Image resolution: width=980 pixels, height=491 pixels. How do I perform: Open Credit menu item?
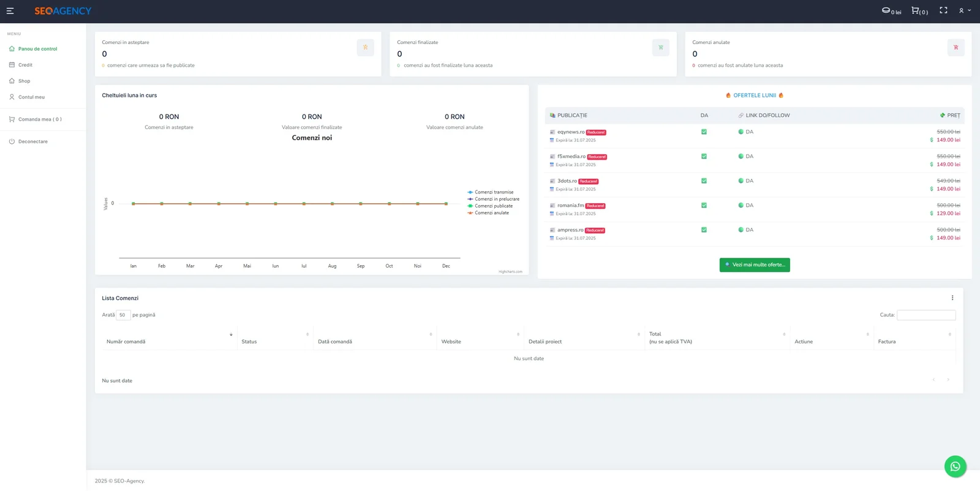click(25, 65)
